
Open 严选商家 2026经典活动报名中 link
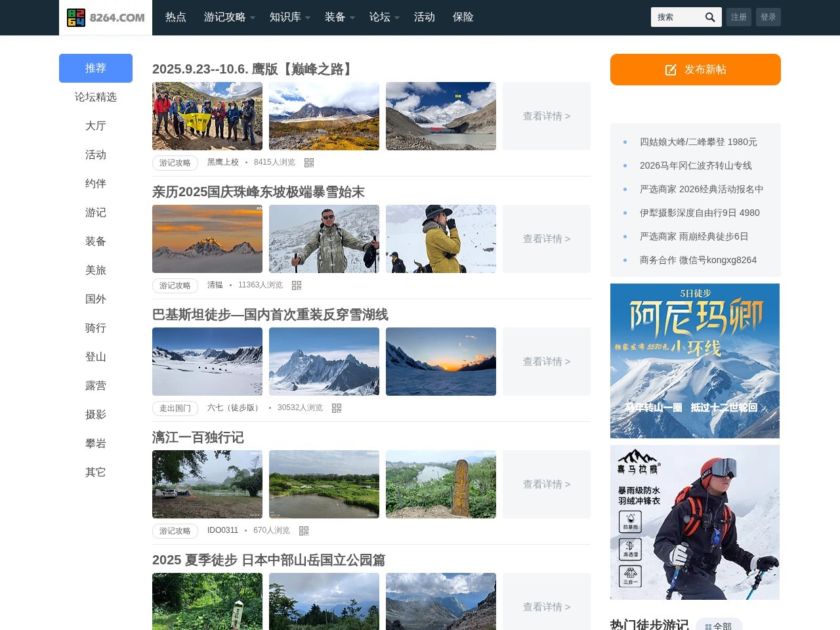point(702,189)
